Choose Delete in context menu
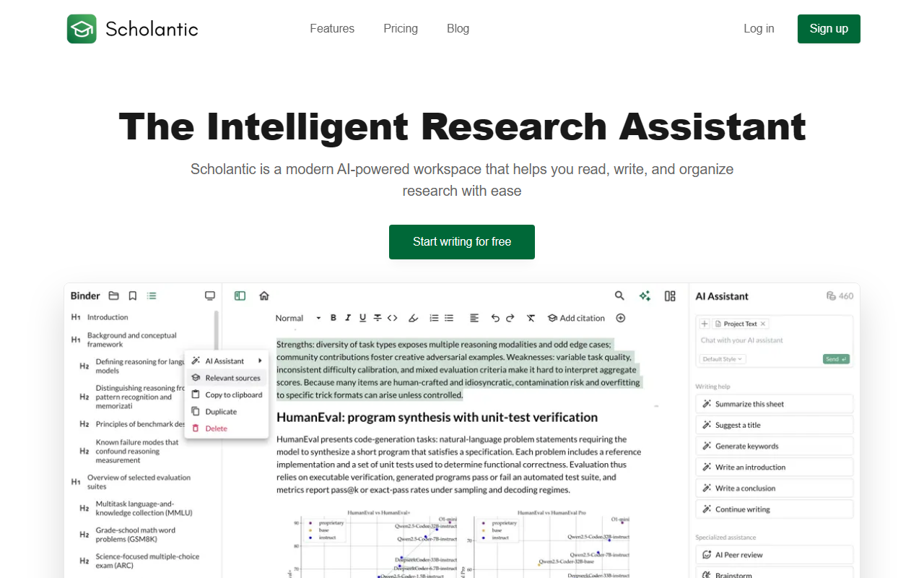This screenshot has height=578, width=924. 227,428
